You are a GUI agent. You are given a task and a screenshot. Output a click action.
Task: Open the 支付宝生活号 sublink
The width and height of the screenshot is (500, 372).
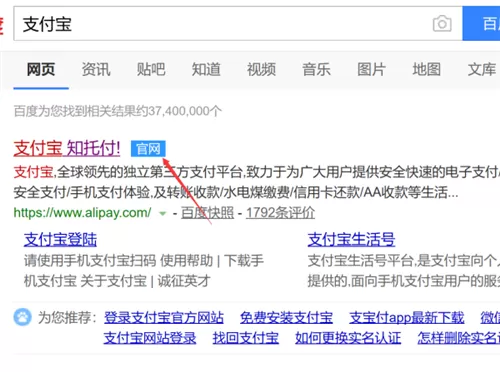[351, 239]
